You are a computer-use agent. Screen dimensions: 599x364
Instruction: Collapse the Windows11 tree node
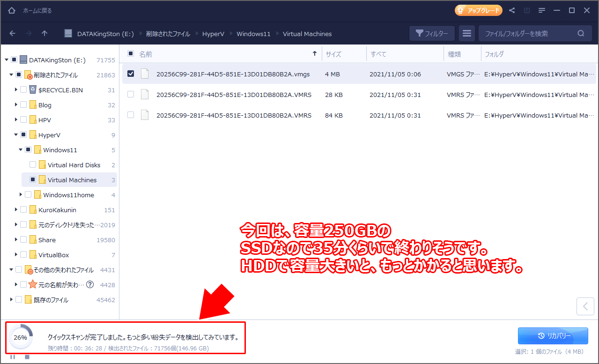[x=21, y=149]
